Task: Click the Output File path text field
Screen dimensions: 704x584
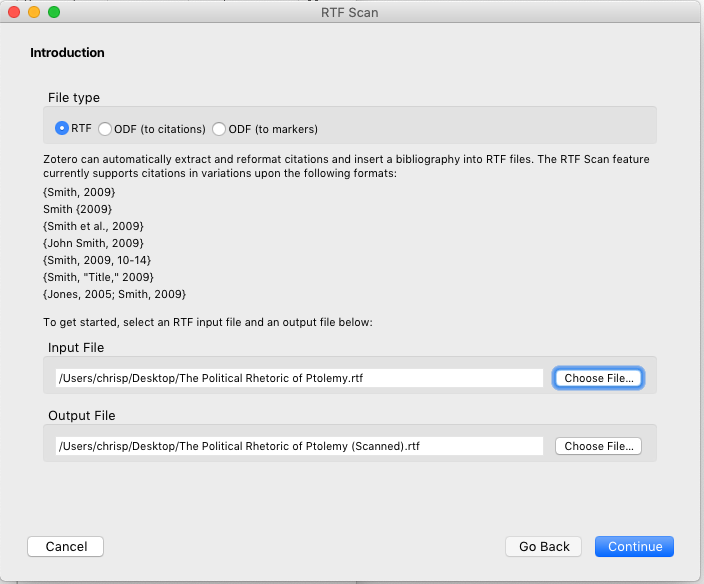Action: pyautogui.click(x=299, y=446)
